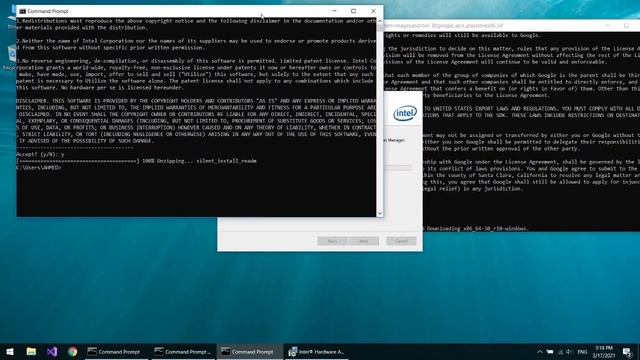Switch to the first Command Prompt taskbar item
The width and height of the screenshot is (640, 360).
coord(116,351)
